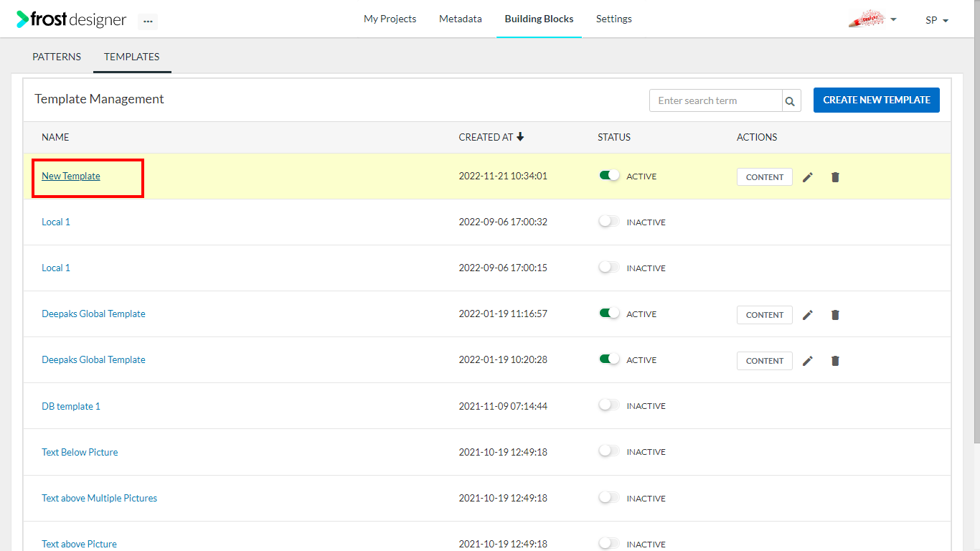Deactivate Deepaks Global Template from 10:20:28
980x551 pixels.
click(609, 359)
